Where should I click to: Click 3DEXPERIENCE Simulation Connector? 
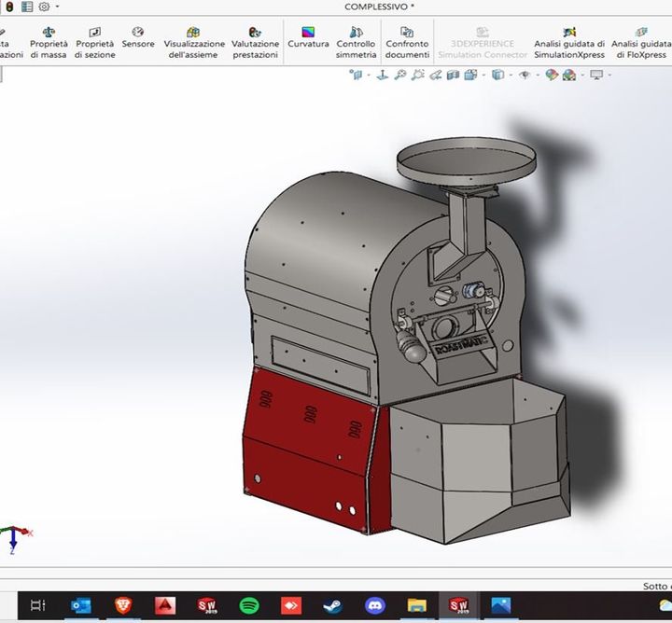[x=483, y=43]
